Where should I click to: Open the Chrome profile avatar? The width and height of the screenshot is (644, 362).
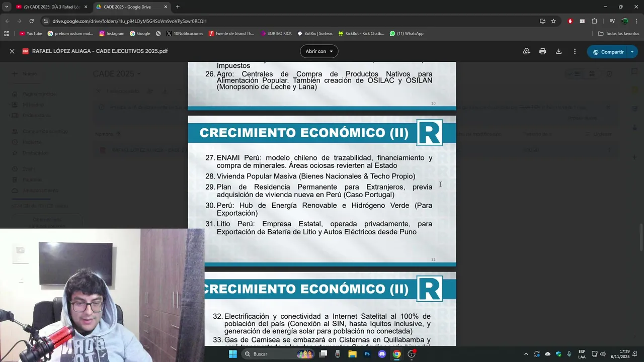coord(624,21)
